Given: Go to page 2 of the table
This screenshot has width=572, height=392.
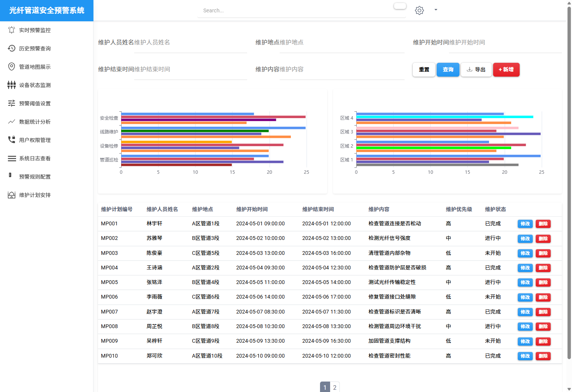Looking at the screenshot, I should (335, 387).
